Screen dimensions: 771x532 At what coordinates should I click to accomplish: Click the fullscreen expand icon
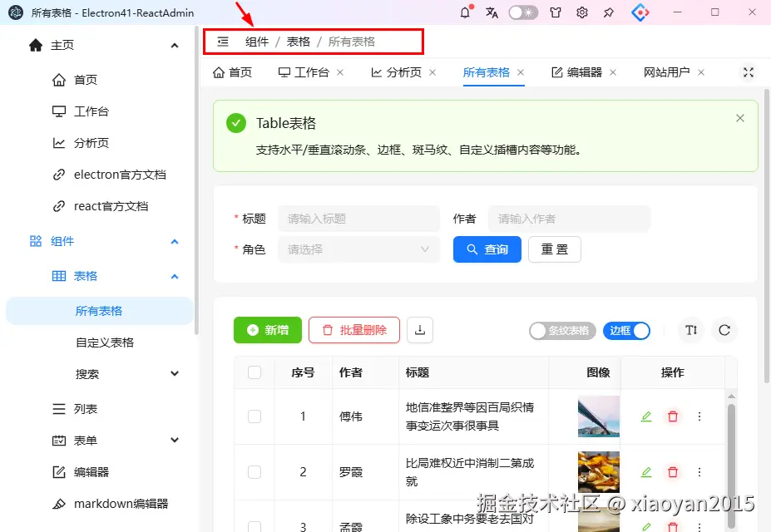coord(749,72)
